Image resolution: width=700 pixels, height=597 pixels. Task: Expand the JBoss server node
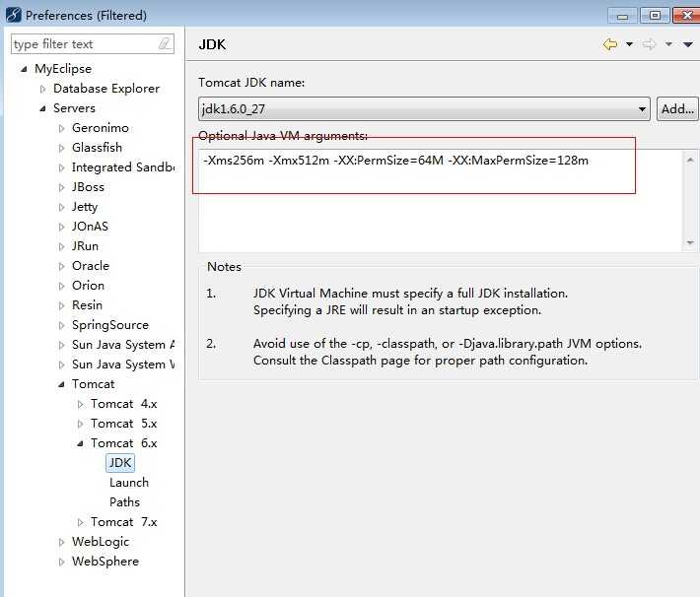coord(61,187)
